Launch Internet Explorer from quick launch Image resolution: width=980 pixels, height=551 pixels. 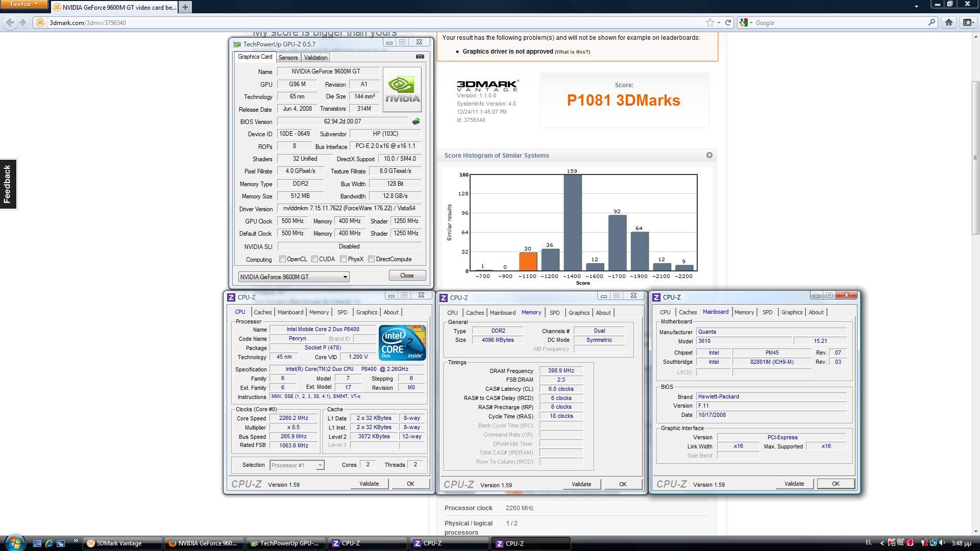[x=49, y=543]
